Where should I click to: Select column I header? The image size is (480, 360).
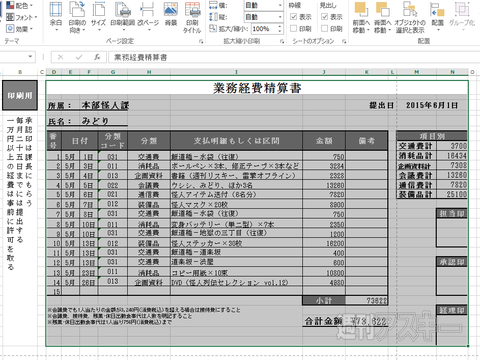tap(236, 72)
